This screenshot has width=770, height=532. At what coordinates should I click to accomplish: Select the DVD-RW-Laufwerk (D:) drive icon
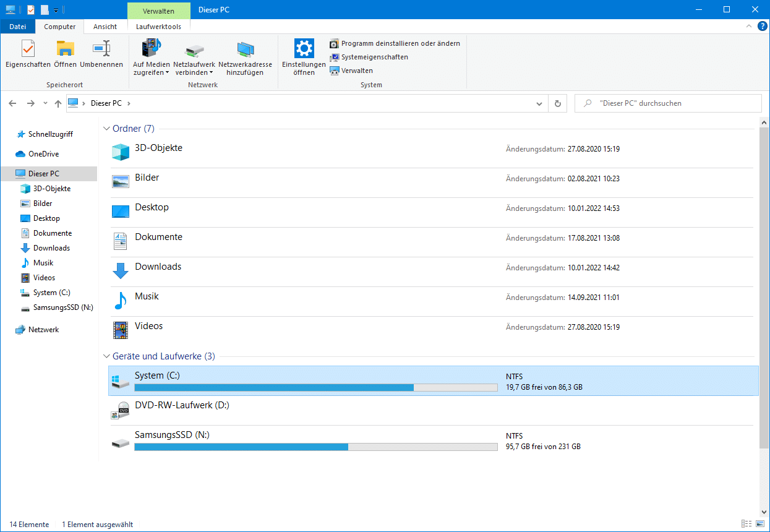[121, 411]
